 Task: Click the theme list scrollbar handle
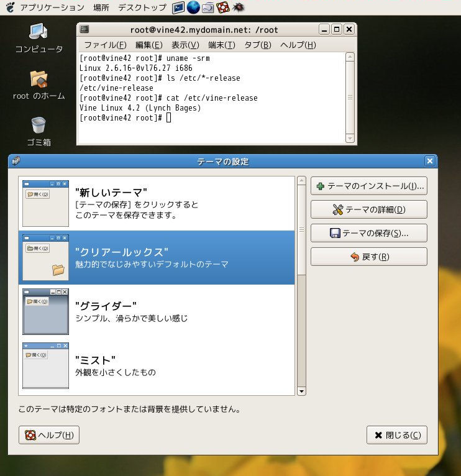(x=301, y=230)
